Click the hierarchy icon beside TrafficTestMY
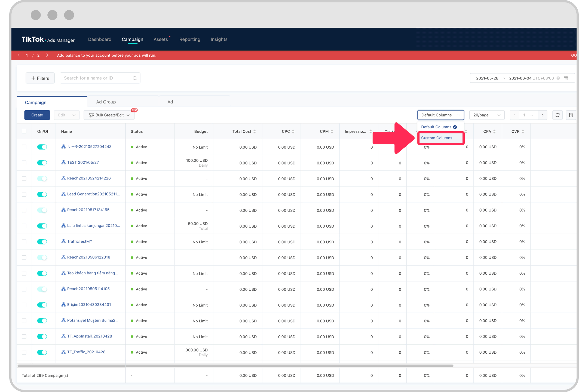The width and height of the screenshot is (588, 392). [63, 241]
